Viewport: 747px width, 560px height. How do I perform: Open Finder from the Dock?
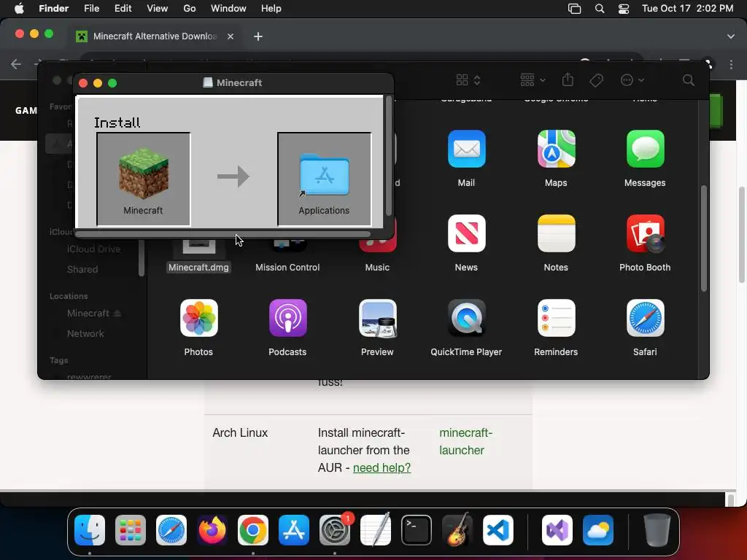pos(90,530)
